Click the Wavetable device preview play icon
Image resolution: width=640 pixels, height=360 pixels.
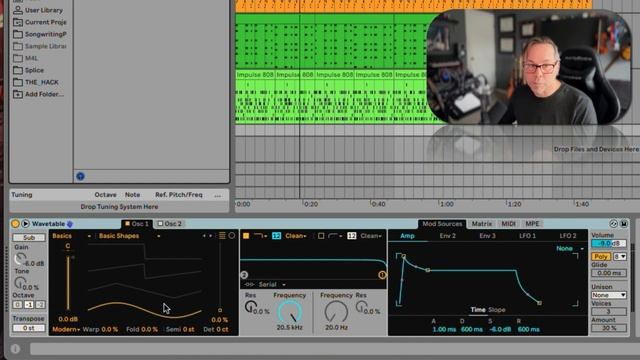25,224
